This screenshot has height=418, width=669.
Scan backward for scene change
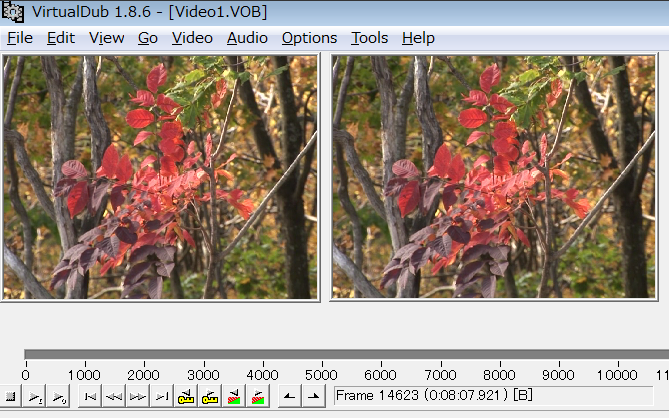[x=234, y=397]
